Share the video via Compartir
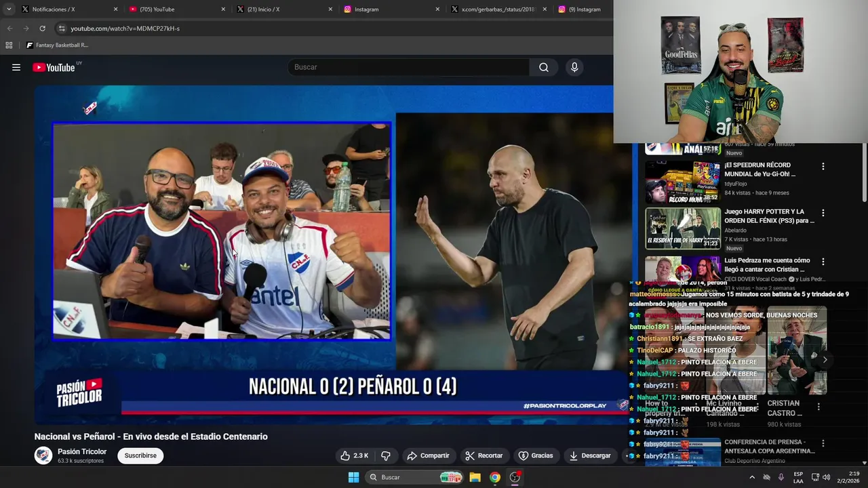The image size is (868, 488). [428, 455]
